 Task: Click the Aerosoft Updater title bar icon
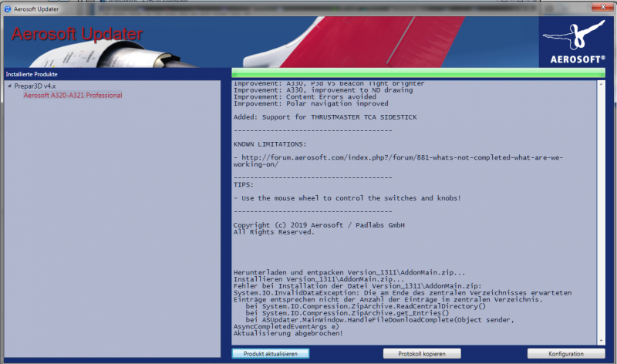[8, 8]
